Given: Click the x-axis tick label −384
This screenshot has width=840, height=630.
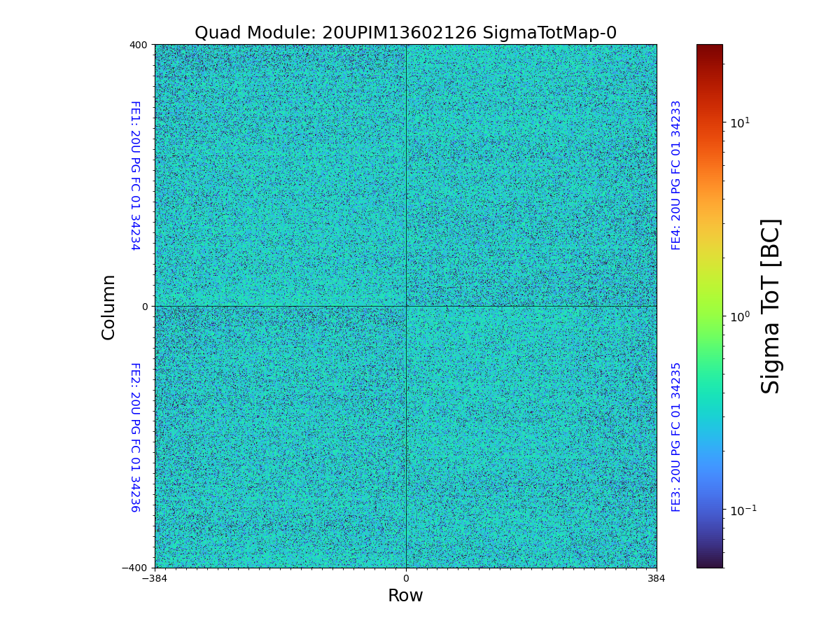Looking at the screenshot, I should [155, 579].
